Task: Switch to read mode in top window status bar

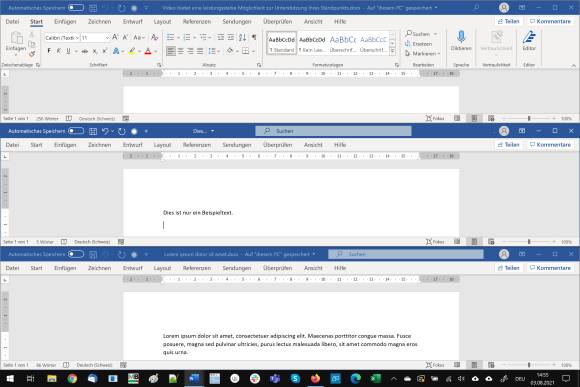Action: point(457,118)
